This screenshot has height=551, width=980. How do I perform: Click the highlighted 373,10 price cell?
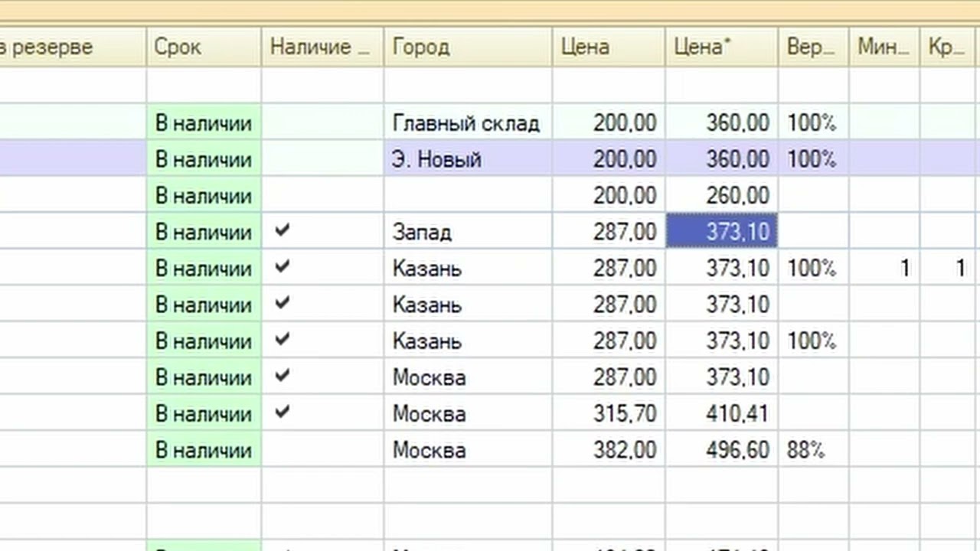[x=722, y=232]
